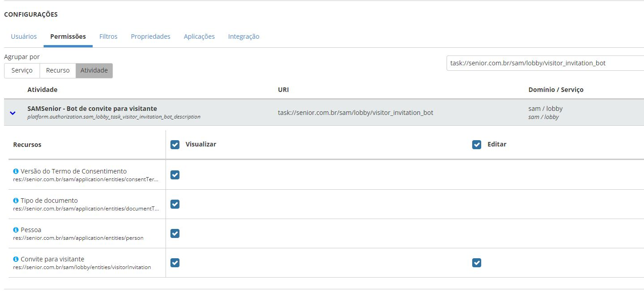This screenshot has height=297, width=644.
Task: Open the Integração tab
Action: [243, 37]
